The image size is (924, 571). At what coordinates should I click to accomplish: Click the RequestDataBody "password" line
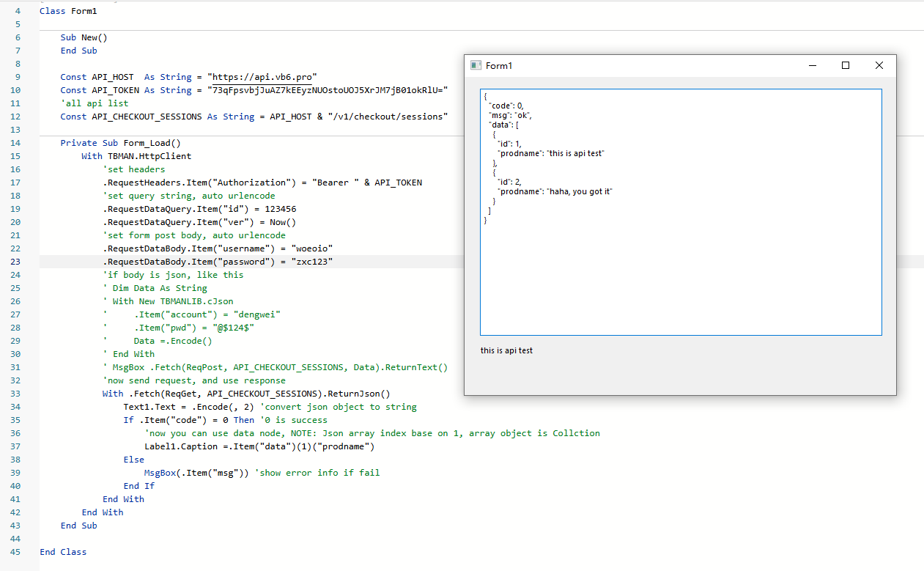click(218, 262)
